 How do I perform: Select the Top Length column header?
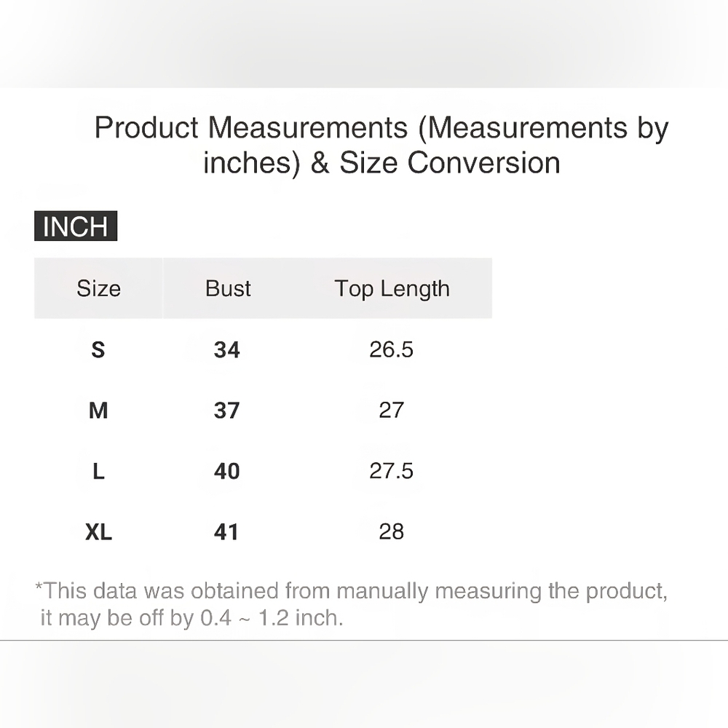[392, 289]
